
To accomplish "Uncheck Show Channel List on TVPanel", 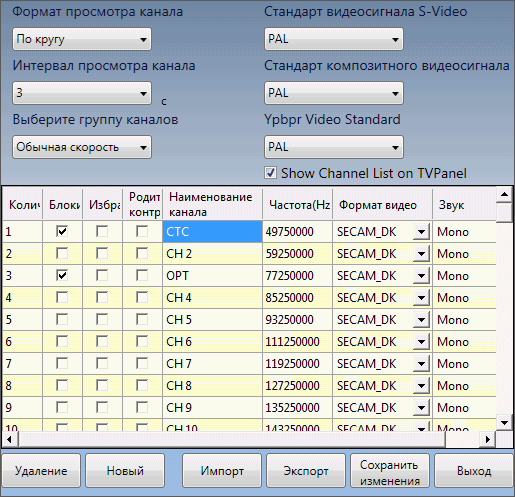I will coord(270,173).
